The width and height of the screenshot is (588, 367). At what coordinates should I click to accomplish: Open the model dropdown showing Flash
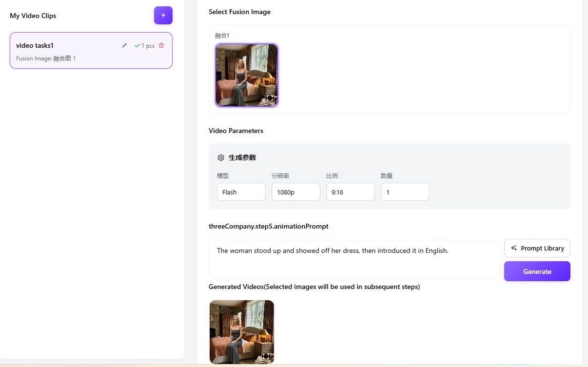click(241, 192)
